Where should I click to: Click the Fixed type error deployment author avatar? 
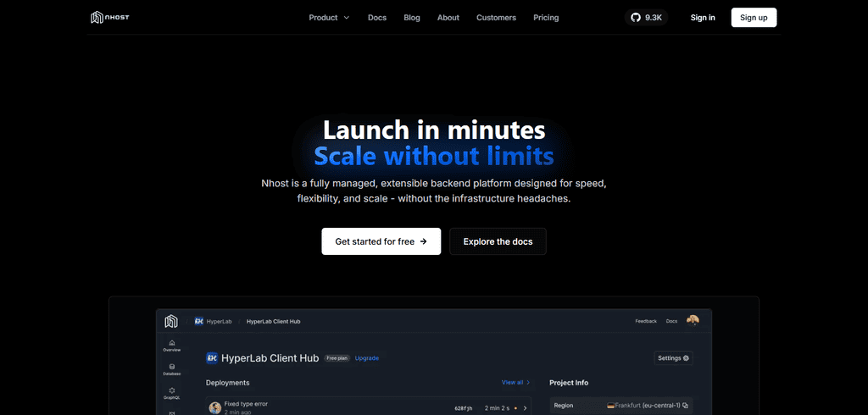coord(215,408)
